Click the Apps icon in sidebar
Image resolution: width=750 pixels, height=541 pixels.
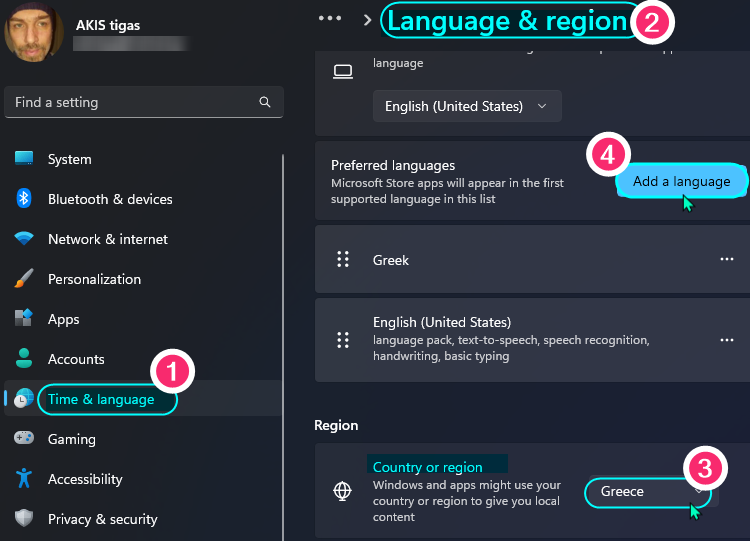(x=24, y=319)
